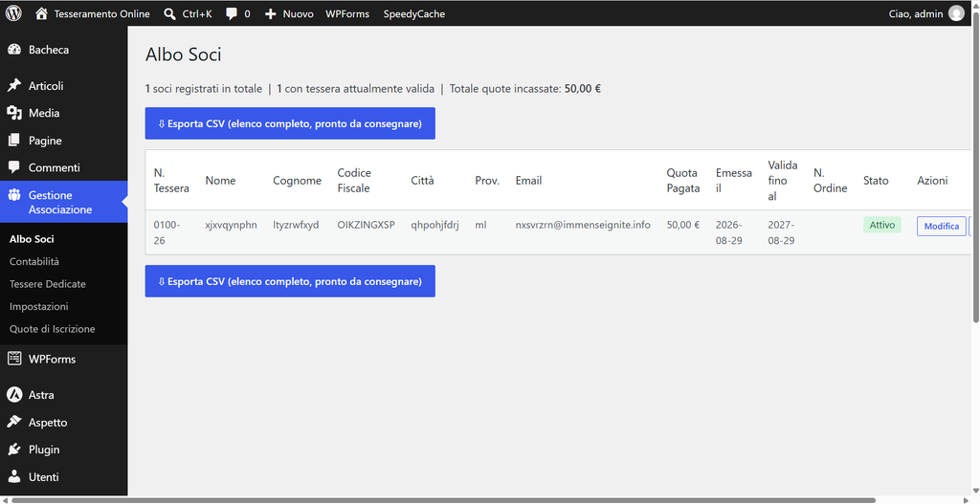This screenshot has height=504, width=980.
Task: Click the vertical scrollbar on the right
Action: coord(976,167)
